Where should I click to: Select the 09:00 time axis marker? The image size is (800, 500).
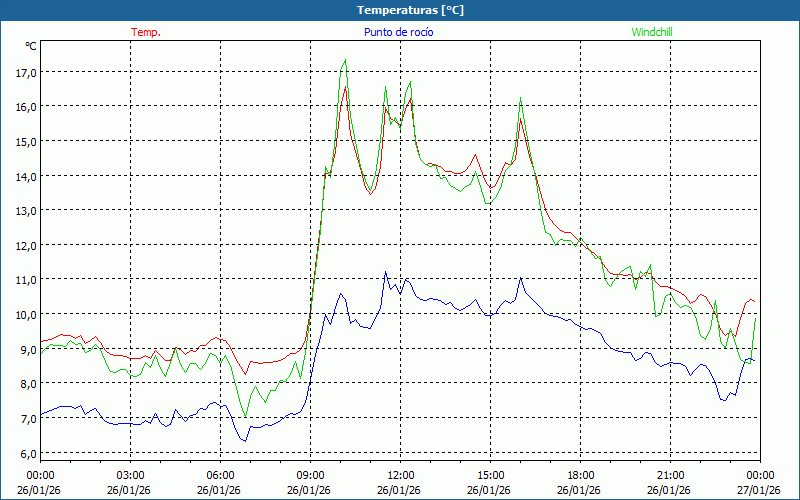(x=310, y=475)
